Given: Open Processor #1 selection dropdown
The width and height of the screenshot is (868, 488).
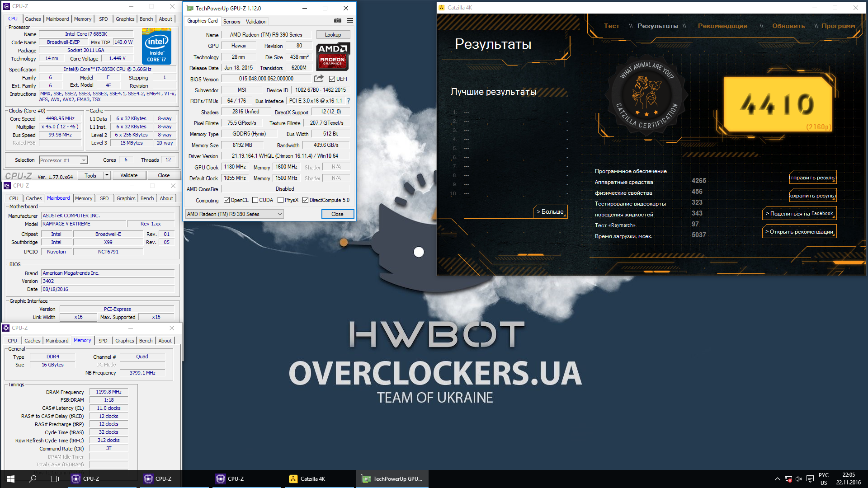Looking at the screenshot, I should coord(63,160).
